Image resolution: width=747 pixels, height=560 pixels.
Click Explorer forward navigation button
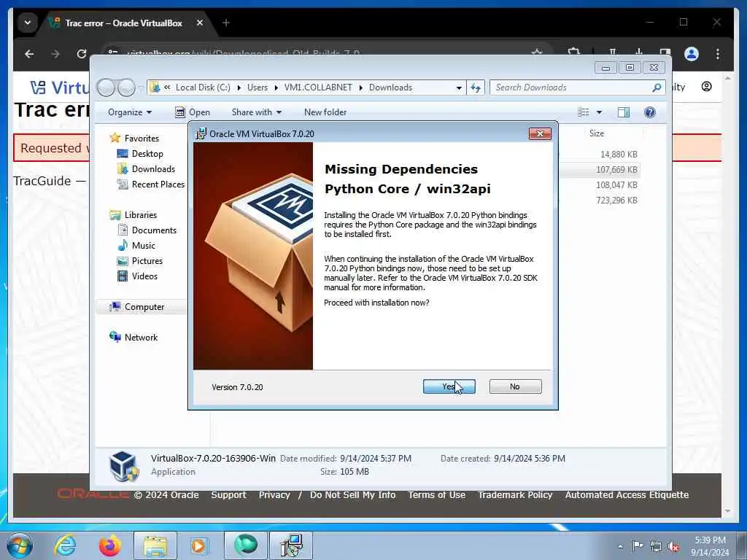point(126,87)
